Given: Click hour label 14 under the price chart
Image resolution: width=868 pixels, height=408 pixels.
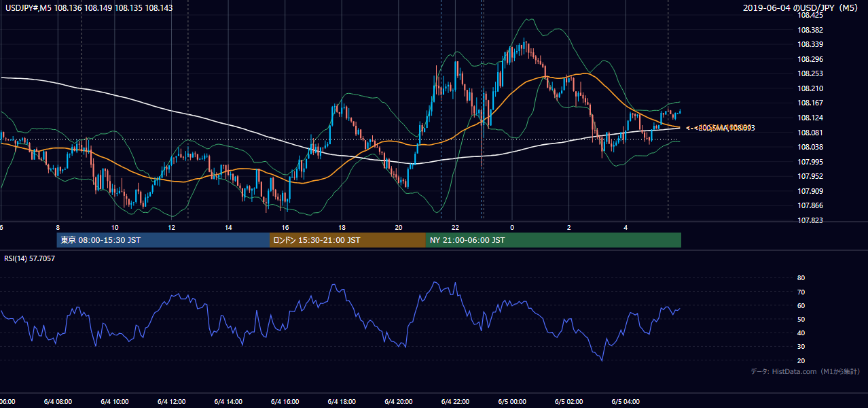Looking at the screenshot, I should [228, 227].
